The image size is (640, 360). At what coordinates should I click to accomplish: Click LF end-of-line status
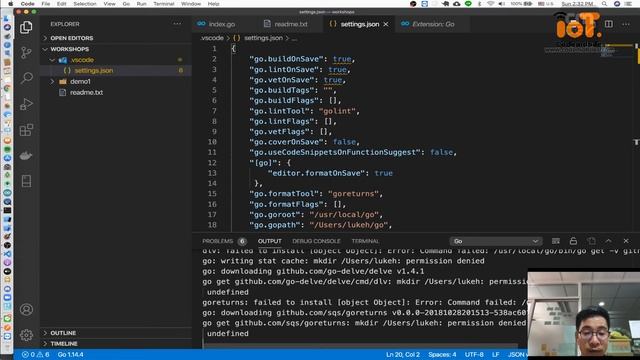[x=496, y=354]
